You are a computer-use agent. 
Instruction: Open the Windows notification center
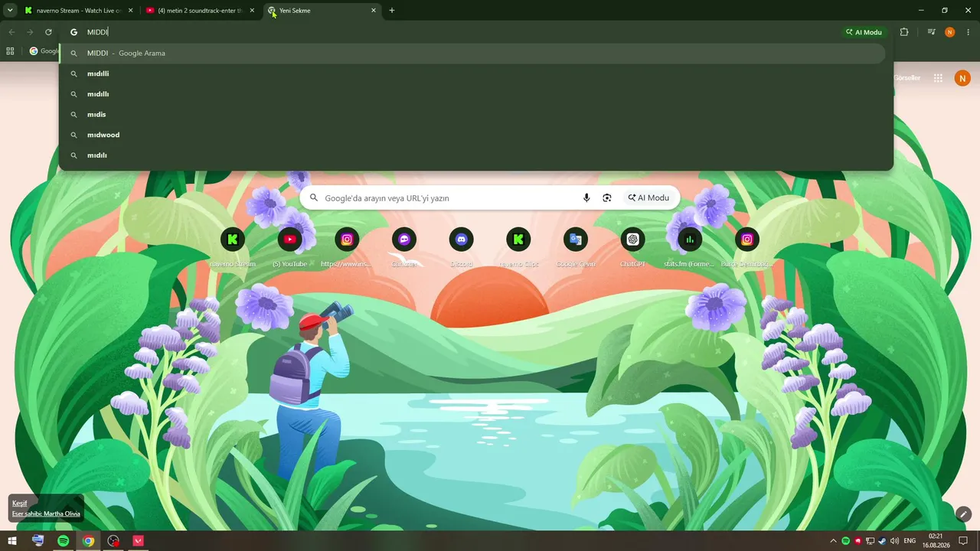964,541
